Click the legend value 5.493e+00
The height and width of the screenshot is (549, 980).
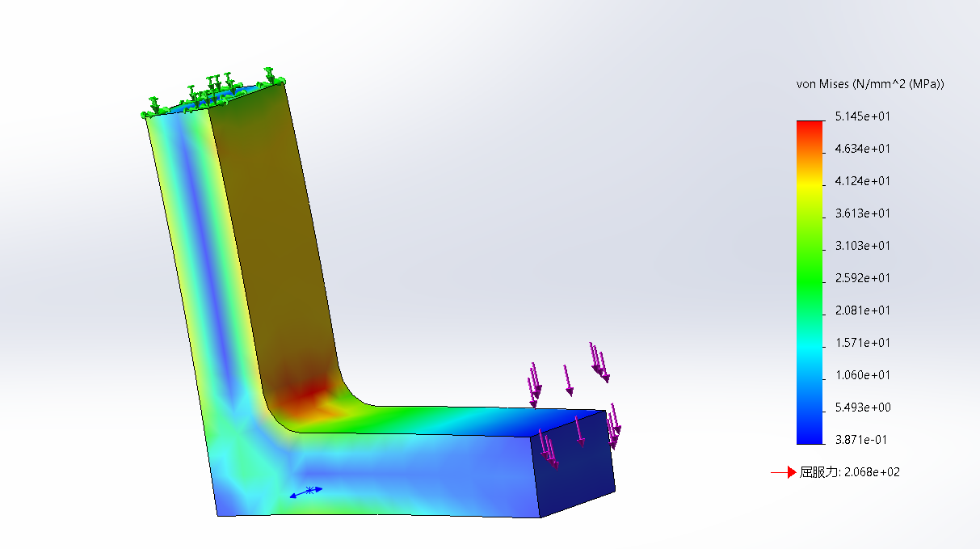click(x=862, y=408)
